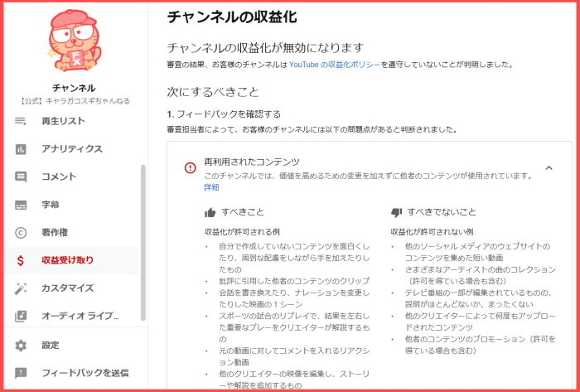Open the 再生リスト menu item
Image resolution: width=580 pixels, height=392 pixels.
(x=71, y=121)
